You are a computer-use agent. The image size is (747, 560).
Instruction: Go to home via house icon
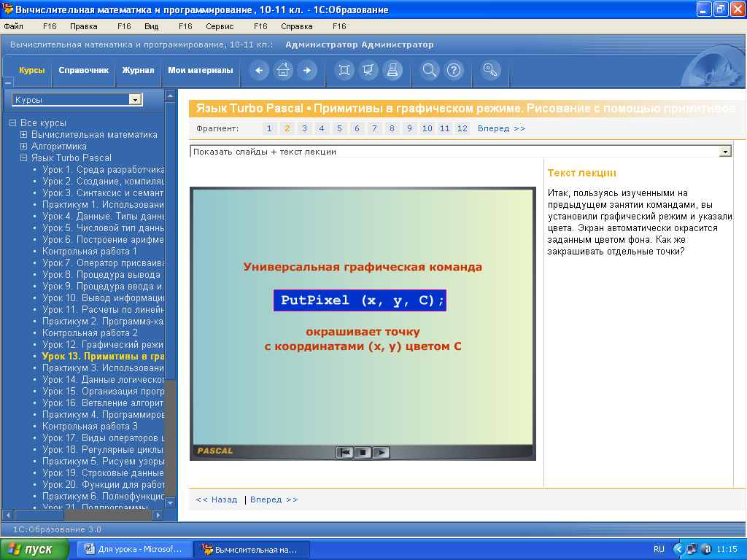point(283,71)
